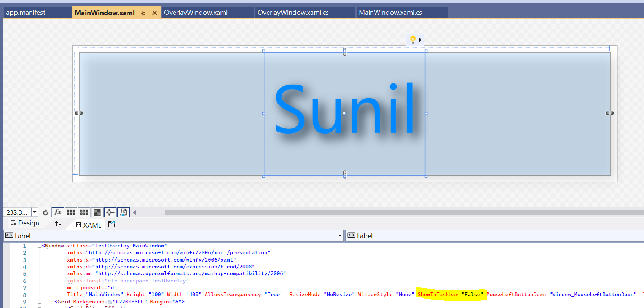Image resolution: width=644 pixels, height=308 pixels.
Task: Expand the quick actions arrow beside the lightbulb
Action: pos(420,40)
